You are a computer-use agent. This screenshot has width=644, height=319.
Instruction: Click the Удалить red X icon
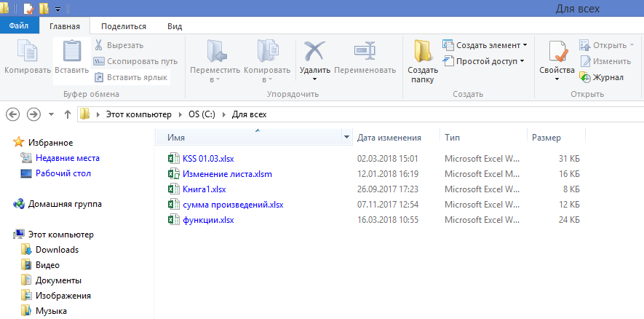click(x=314, y=51)
